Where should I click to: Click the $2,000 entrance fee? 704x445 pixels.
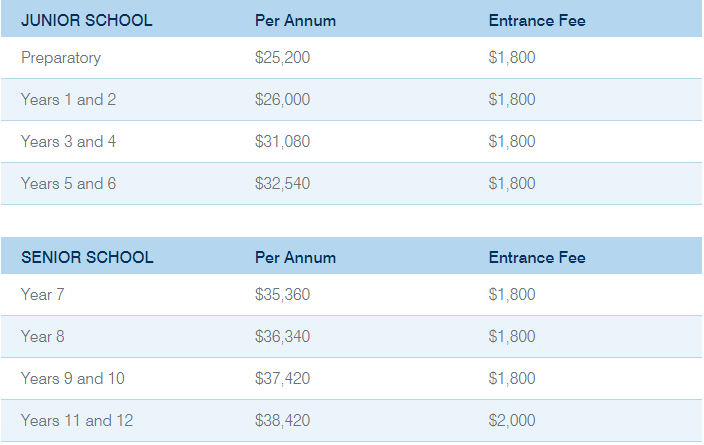[x=512, y=421]
